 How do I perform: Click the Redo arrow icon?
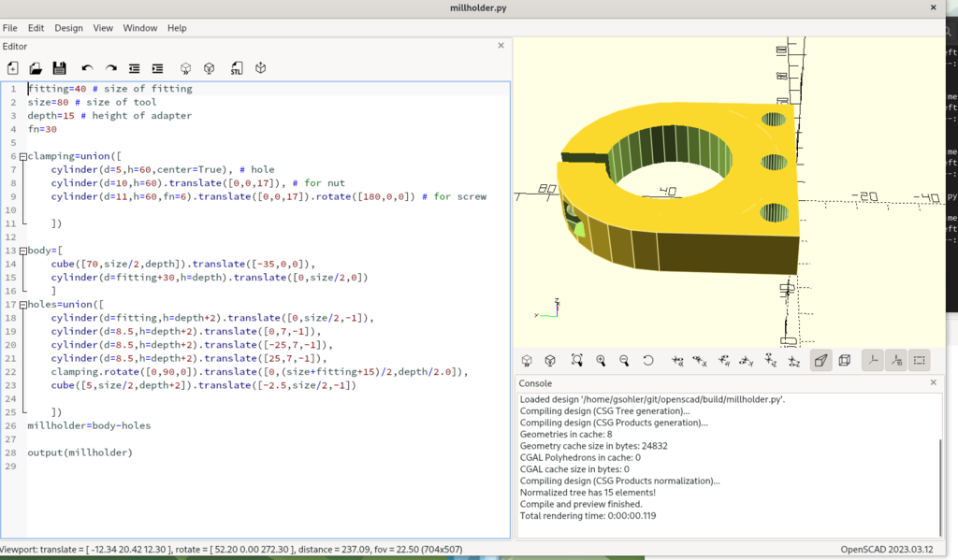pos(110,68)
